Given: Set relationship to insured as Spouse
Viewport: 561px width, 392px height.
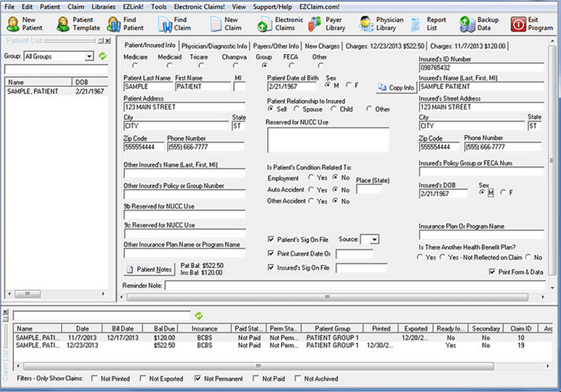Looking at the screenshot, I should click(x=297, y=109).
